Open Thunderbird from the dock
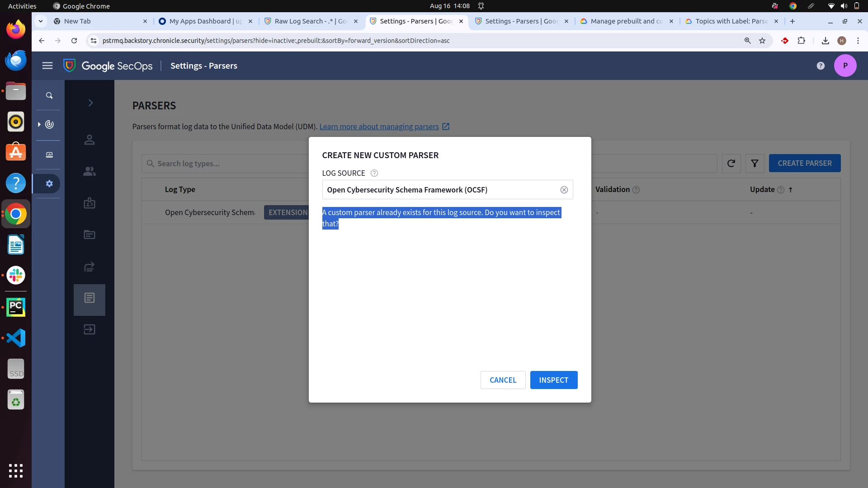The width and height of the screenshot is (868, 488). point(16,60)
